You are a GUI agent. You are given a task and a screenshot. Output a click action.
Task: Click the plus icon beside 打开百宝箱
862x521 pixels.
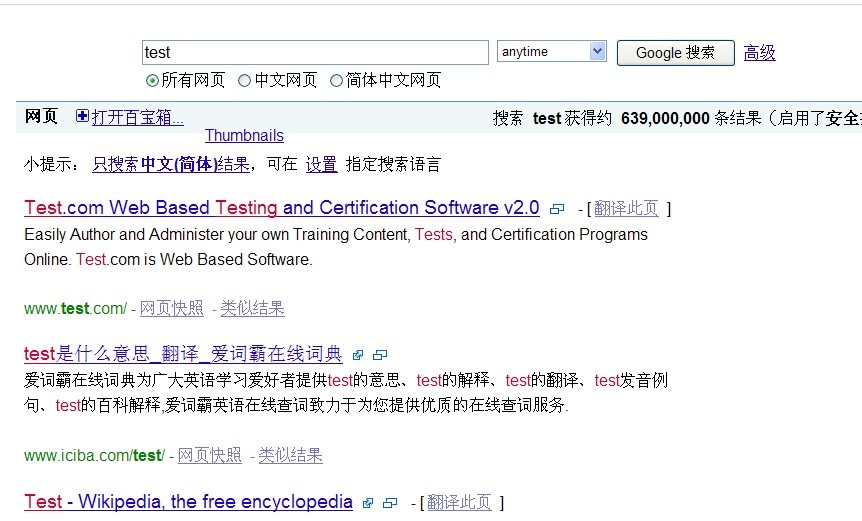pos(82,116)
